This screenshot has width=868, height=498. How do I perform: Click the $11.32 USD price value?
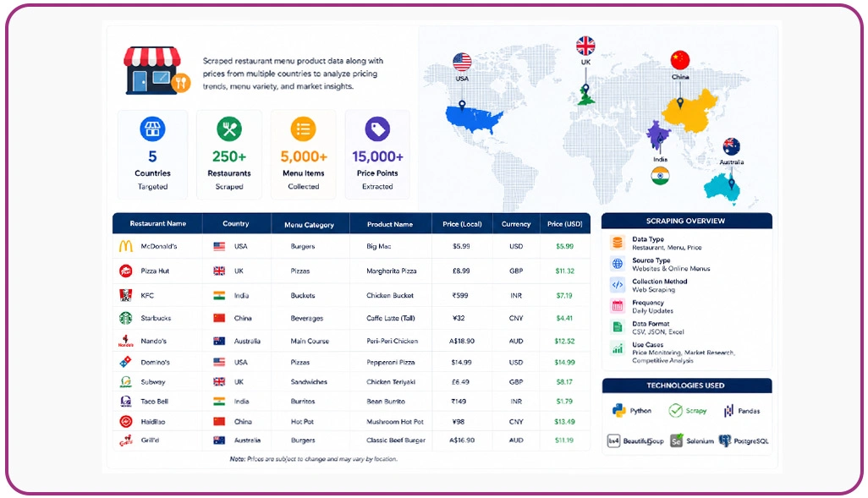click(x=564, y=271)
